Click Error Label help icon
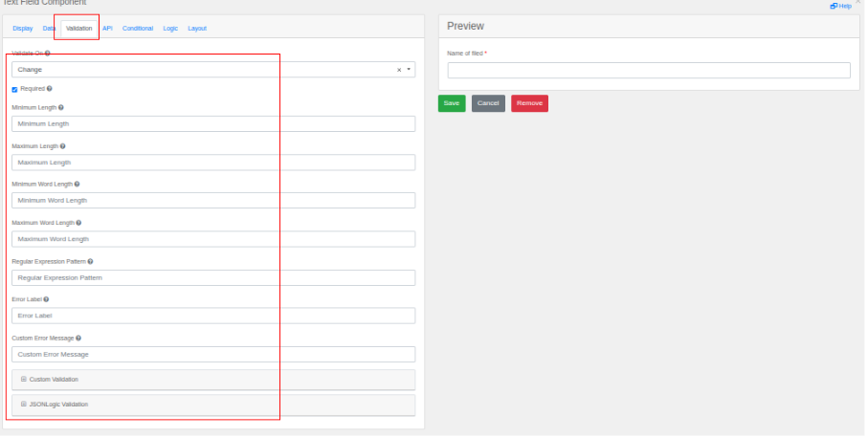 (x=46, y=299)
